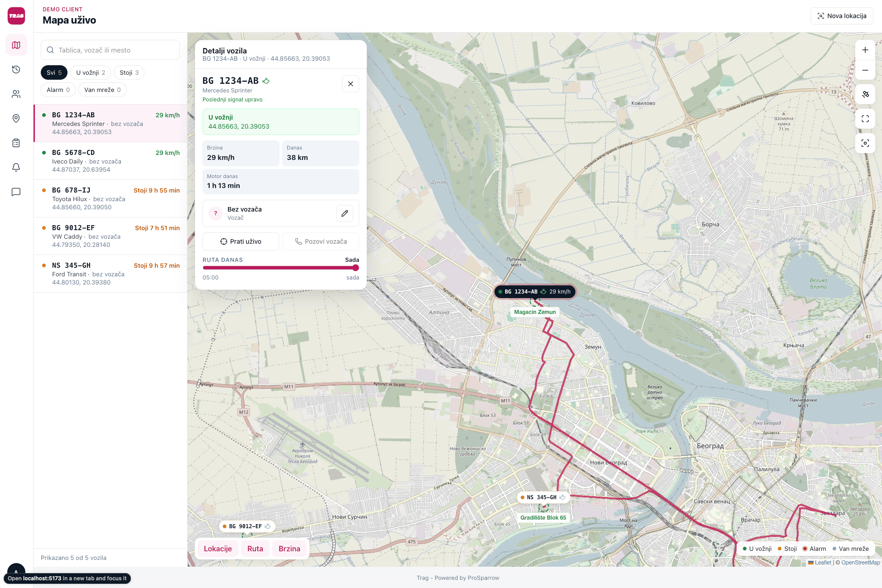Filter vehicles by Alarm

pyautogui.click(x=58, y=90)
